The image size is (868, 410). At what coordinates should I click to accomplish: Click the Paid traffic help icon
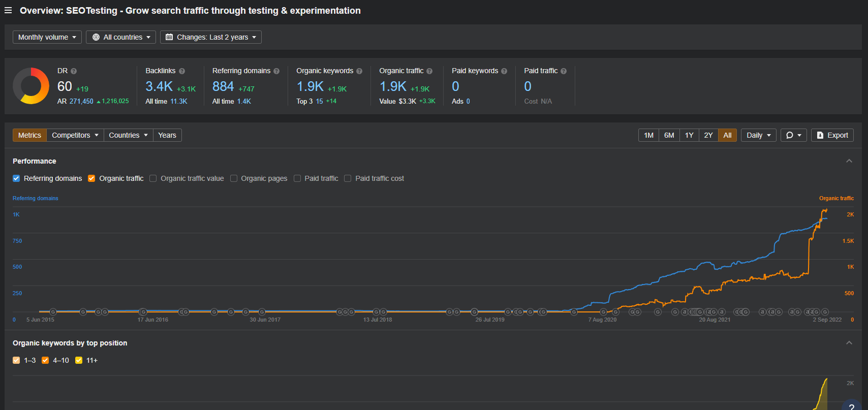[564, 71]
